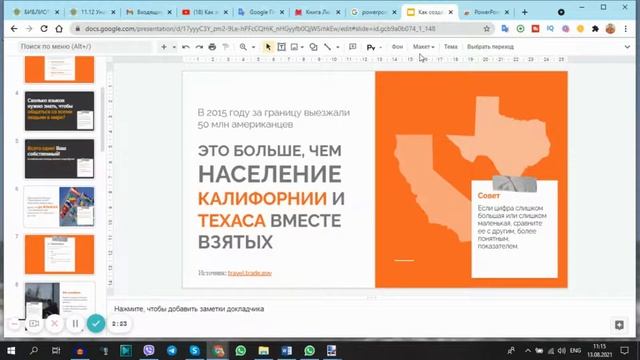Open the Chrome three-dot menu

(x=626, y=29)
